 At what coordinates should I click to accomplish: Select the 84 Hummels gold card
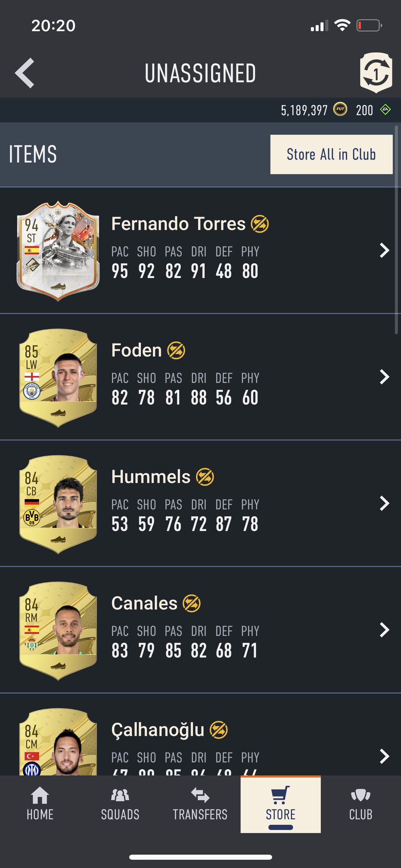tap(58, 504)
